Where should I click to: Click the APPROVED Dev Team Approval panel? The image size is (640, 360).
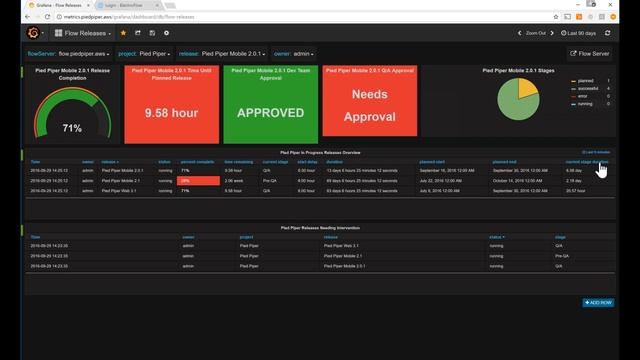(x=271, y=104)
